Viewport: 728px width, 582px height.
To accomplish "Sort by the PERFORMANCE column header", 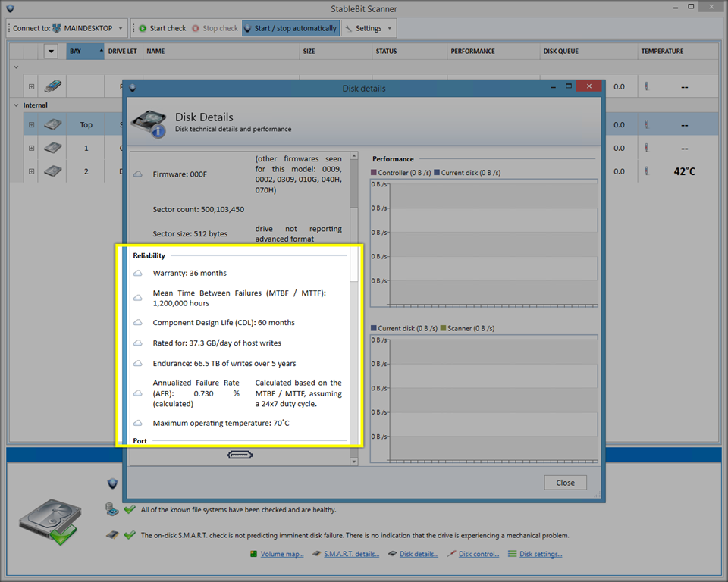I will pyautogui.click(x=493, y=51).
